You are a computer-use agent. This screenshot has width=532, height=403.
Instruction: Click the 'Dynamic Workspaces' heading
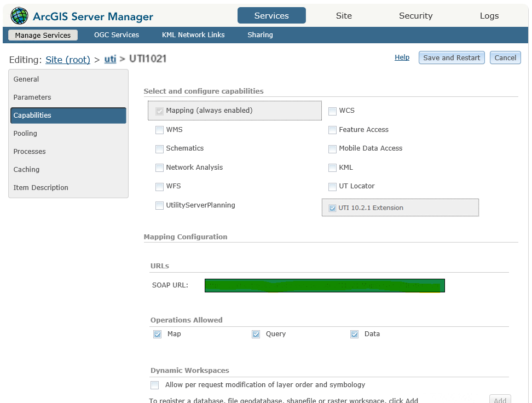(x=190, y=370)
